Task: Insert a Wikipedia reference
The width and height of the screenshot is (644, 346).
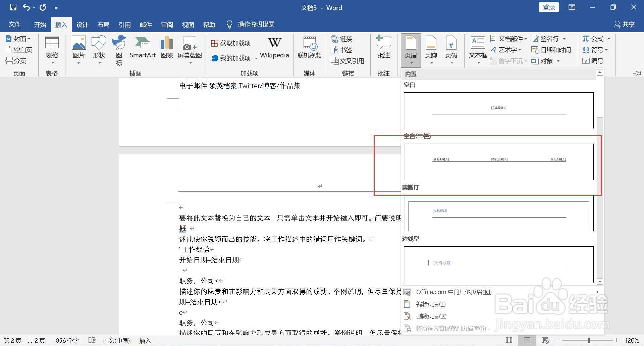Action: pos(274,49)
